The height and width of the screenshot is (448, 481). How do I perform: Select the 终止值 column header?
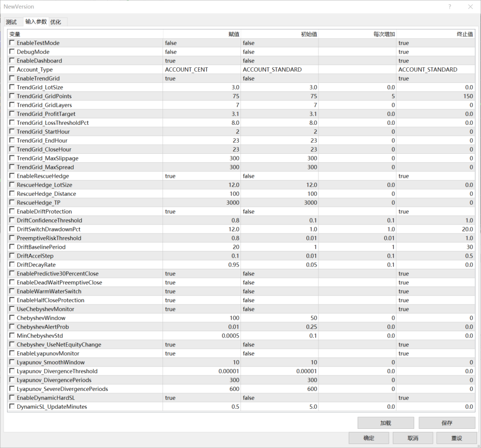[436, 34]
